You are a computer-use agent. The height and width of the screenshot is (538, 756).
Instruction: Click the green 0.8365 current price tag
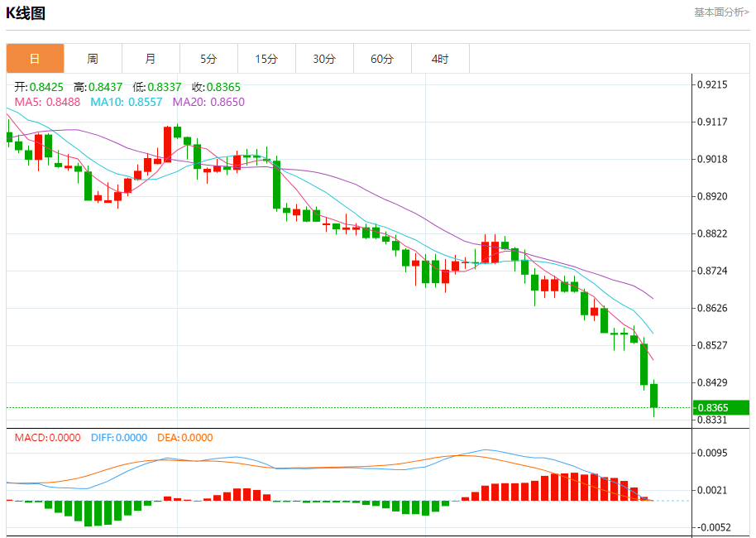[x=720, y=408]
